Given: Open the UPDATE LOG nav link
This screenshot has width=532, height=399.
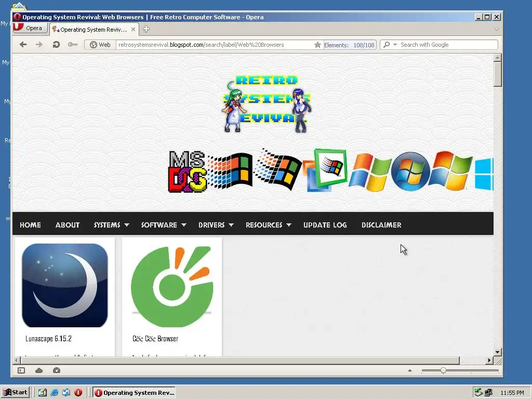Looking at the screenshot, I should pos(325,225).
